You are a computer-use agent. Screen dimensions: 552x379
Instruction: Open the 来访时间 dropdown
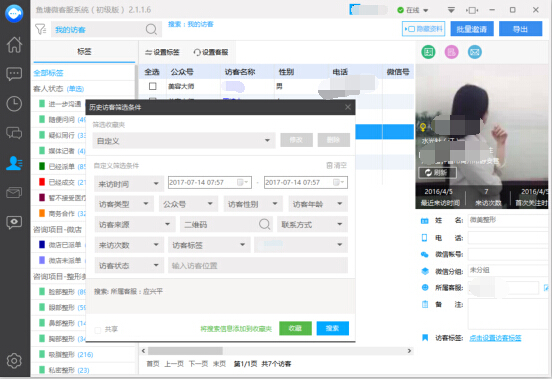[x=128, y=184]
